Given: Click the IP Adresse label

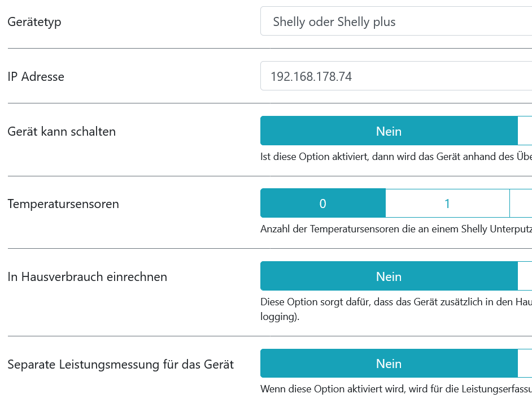Looking at the screenshot, I should tap(36, 77).
